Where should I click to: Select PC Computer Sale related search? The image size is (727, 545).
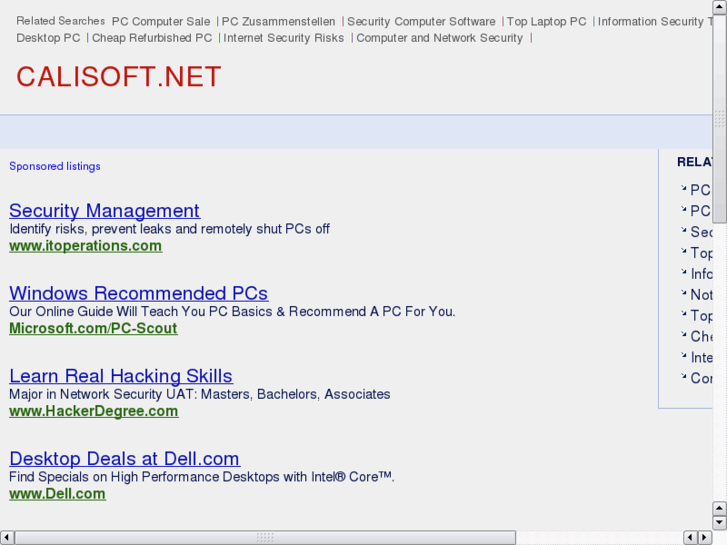click(x=161, y=21)
